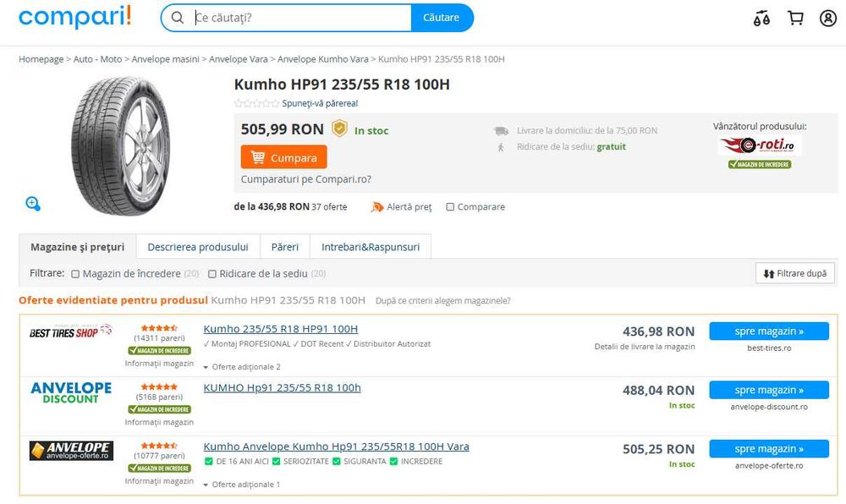
Task: Tick the Comparare checkbox
Action: click(450, 207)
